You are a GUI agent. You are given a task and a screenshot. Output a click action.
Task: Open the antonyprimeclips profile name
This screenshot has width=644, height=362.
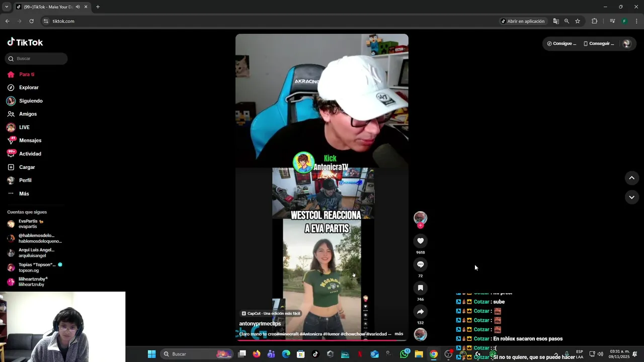[x=260, y=324]
